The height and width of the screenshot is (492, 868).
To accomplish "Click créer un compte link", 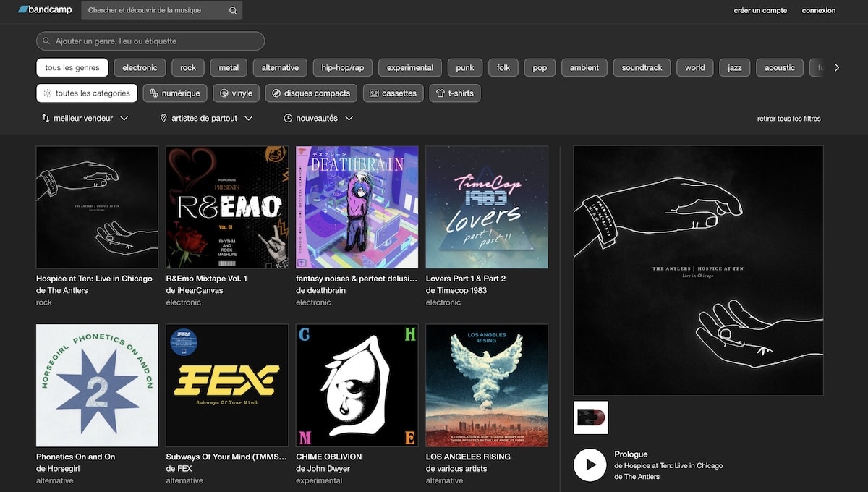I will [x=760, y=11].
